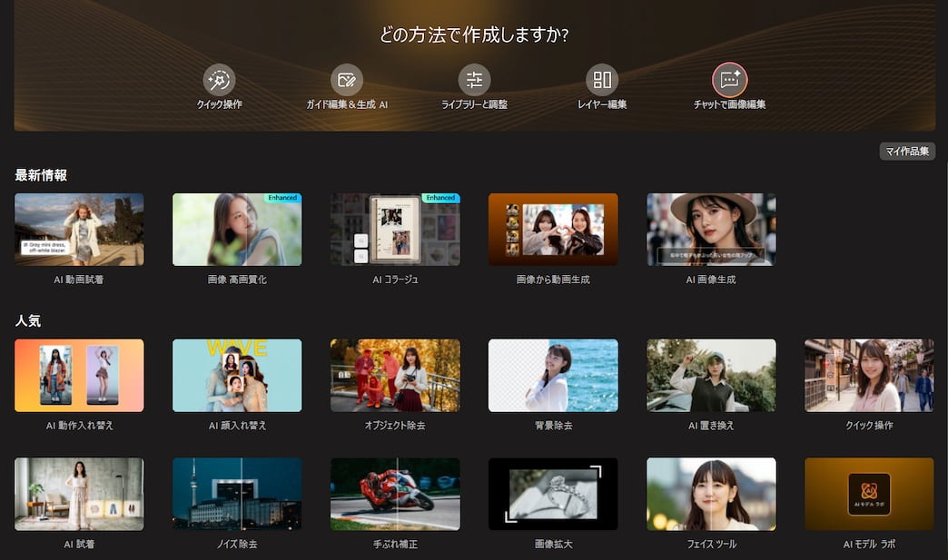Open ライブラリーと調整 sliders icon
This screenshot has width=948, height=560.
point(475,80)
